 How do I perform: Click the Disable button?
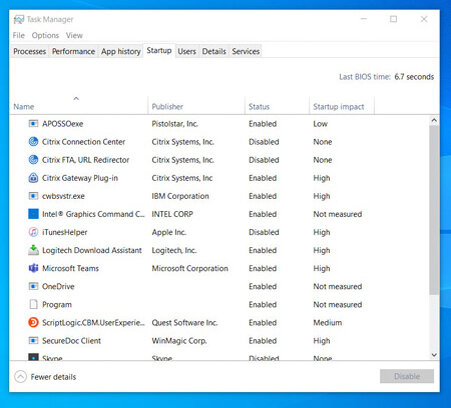point(407,376)
